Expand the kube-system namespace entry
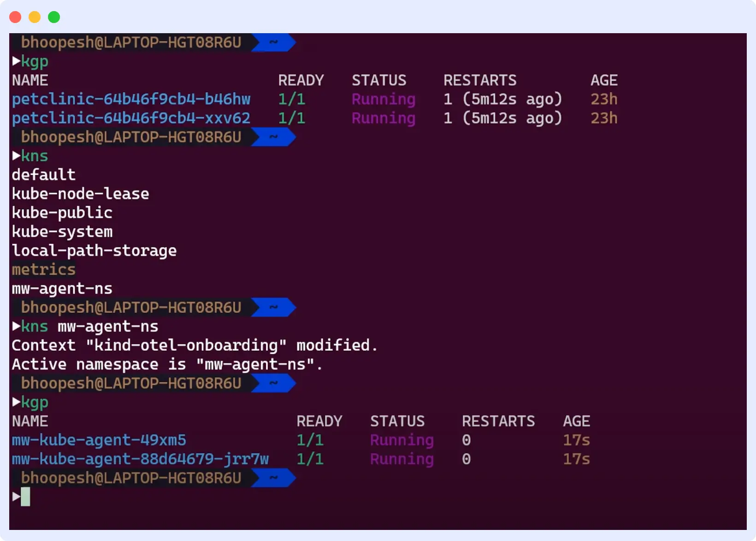756x541 pixels. point(62,231)
